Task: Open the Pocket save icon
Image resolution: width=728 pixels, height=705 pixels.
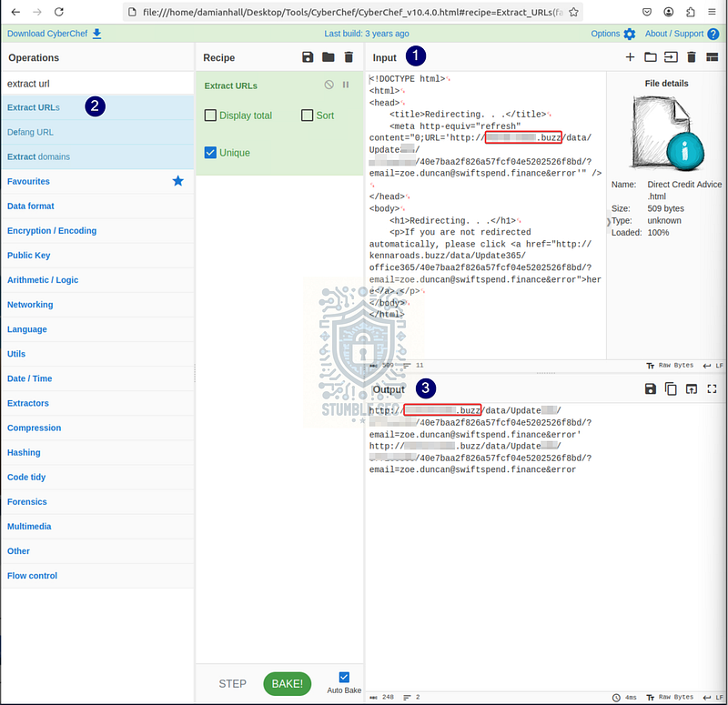Action: [647, 12]
